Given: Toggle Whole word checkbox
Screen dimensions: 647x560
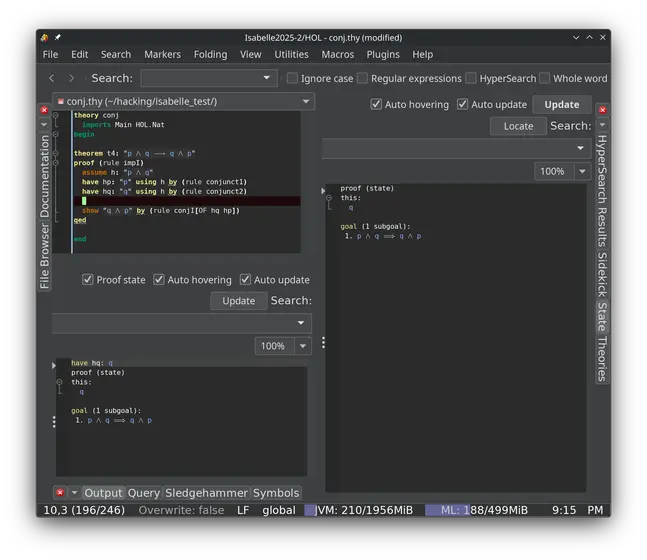Looking at the screenshot, I should (545, 78).
